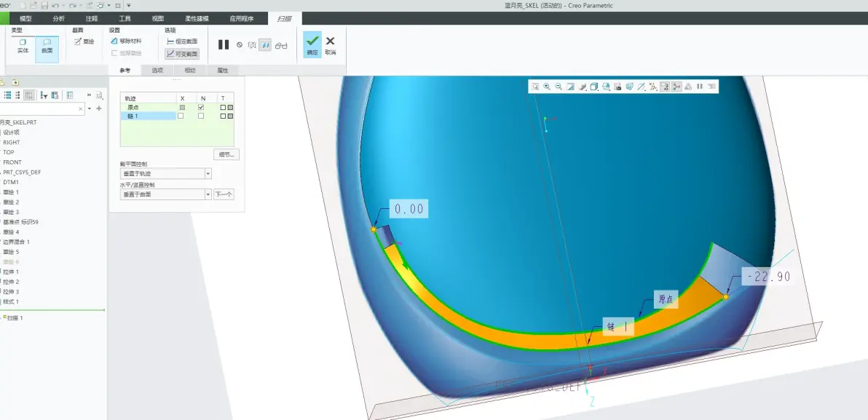
Task: Select the no-preview circle-slash icon
Action: [x=239, y=45]
